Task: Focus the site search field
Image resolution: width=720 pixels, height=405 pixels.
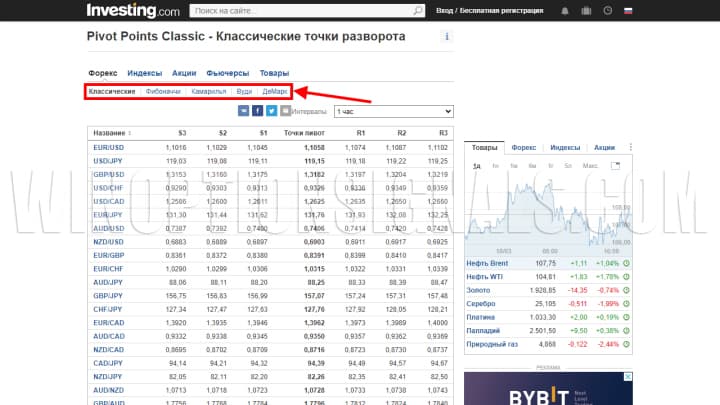Action: [307, 11]
